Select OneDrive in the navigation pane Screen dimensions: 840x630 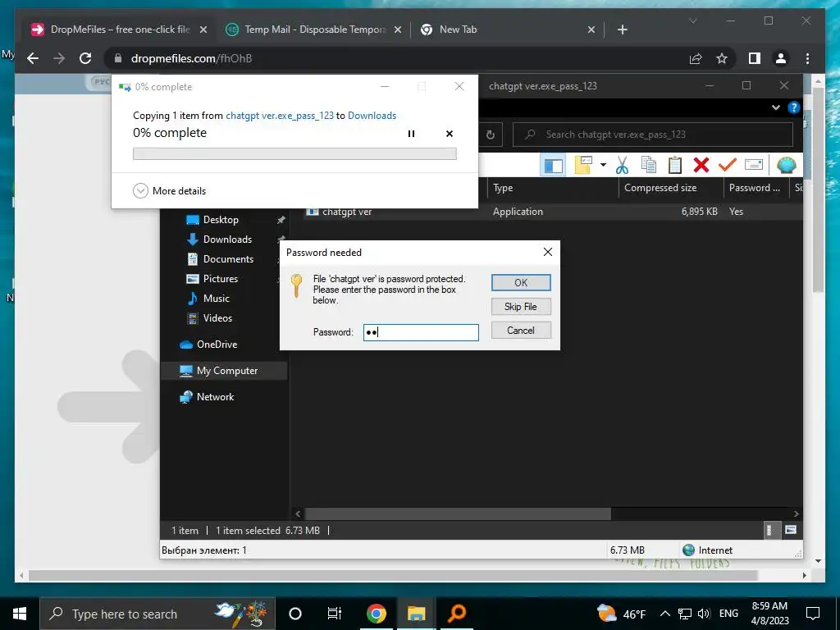[x=217, y=345]
